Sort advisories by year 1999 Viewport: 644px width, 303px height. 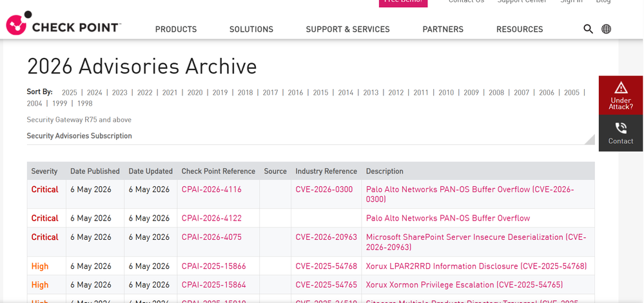[59, 103]
